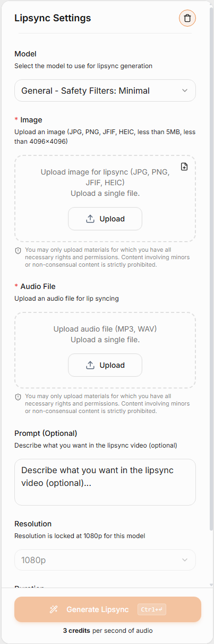The height and width of the screenshot is (644, 214).
Task: Click the Lipsync Settings heading
Action: pyautogui.click(x=53, y=18)
